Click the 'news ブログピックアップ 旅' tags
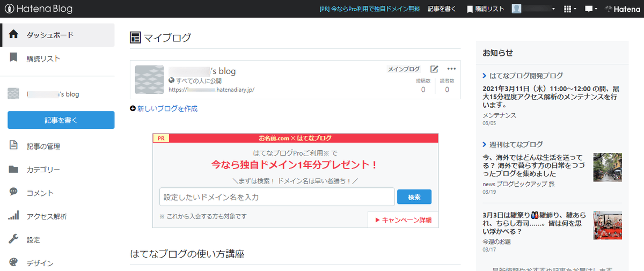The height and width of the screenshot is (271, 644). click(x=518, y=184)
